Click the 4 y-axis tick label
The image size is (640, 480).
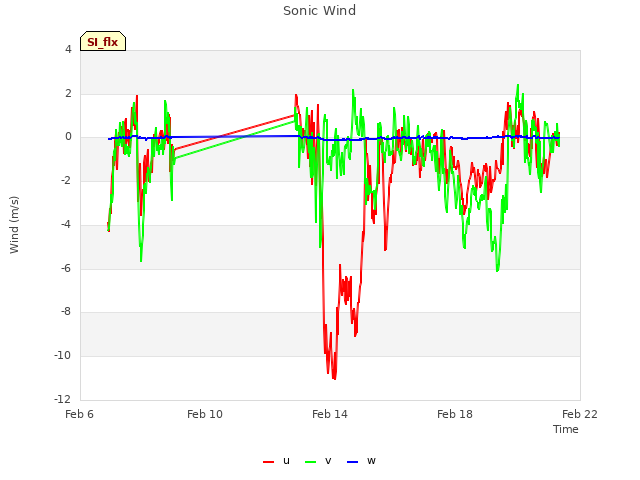[68, 49]
